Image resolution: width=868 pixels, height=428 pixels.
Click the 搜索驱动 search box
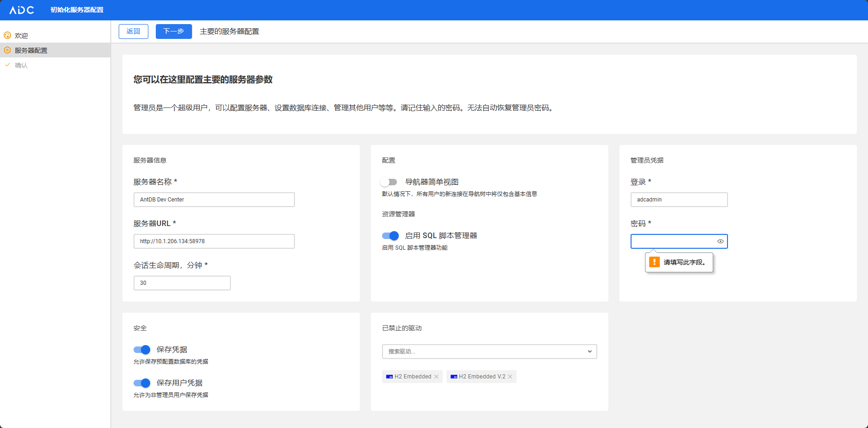[490, 352]
